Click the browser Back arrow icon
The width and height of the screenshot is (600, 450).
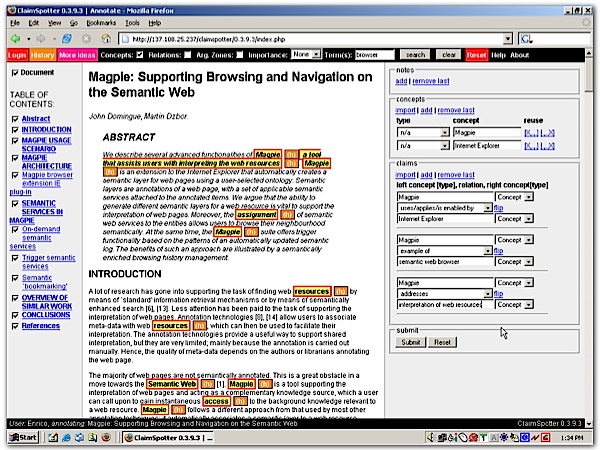coord(16,39)
